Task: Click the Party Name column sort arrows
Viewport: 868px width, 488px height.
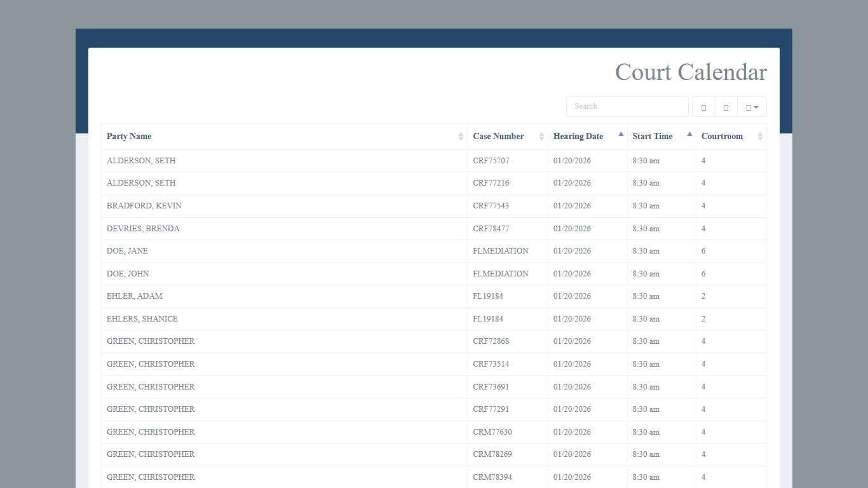Action: coord(461,137)
